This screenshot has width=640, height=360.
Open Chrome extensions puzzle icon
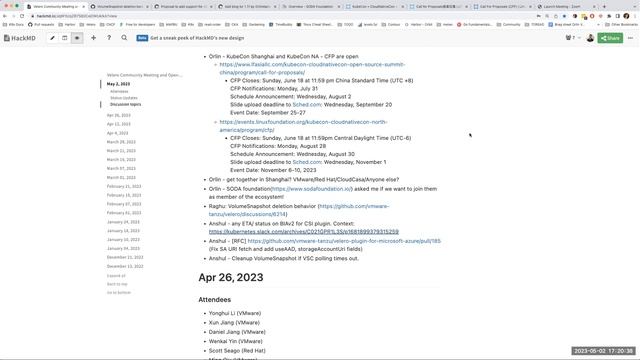pos(609,16)
